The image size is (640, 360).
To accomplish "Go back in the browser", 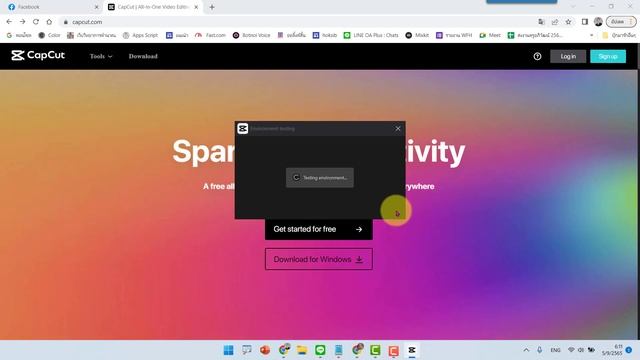I will (x=9, y=22).
